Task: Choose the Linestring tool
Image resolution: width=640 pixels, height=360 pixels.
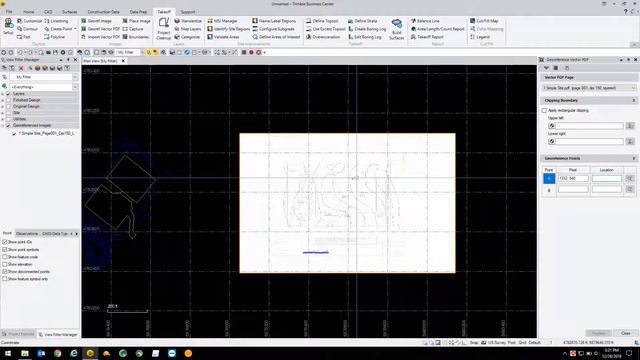Action: tap(56, 21)
